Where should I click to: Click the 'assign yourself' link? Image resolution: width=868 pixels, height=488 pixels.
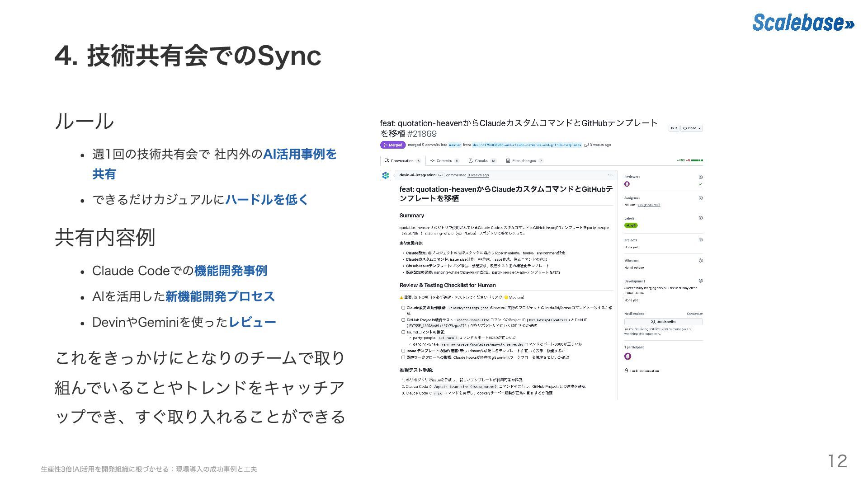(x=648, y=205)
